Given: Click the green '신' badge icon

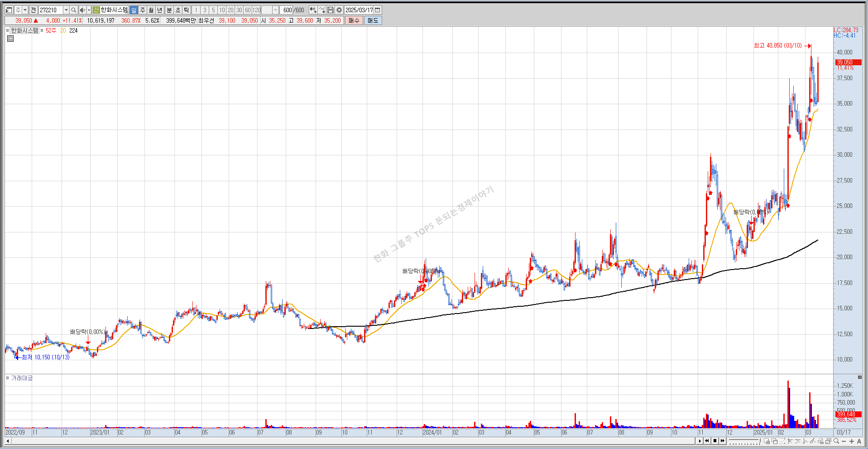Looking at the screenshot, I should point(96,10).
